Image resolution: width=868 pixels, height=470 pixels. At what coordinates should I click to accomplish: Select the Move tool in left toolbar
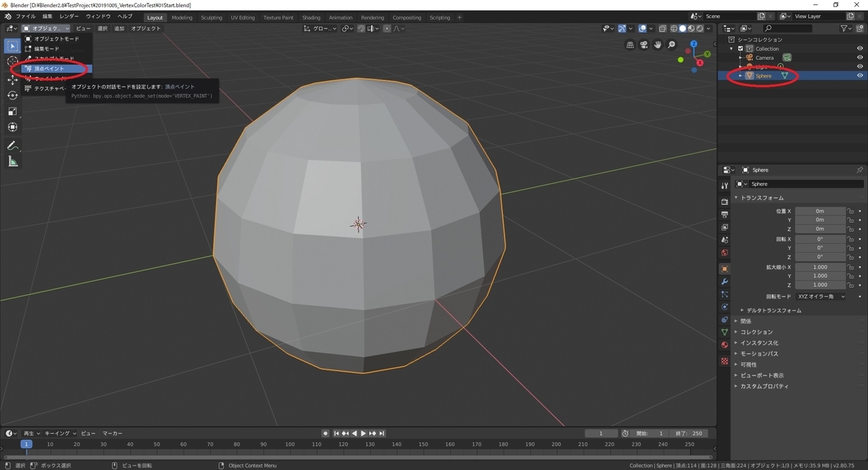12,80
